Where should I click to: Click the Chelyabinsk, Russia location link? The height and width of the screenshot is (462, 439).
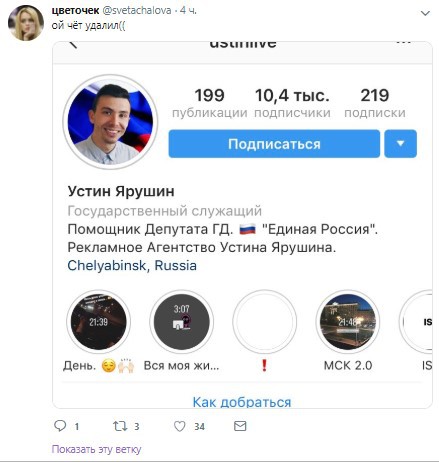click(x=132, y=266)
